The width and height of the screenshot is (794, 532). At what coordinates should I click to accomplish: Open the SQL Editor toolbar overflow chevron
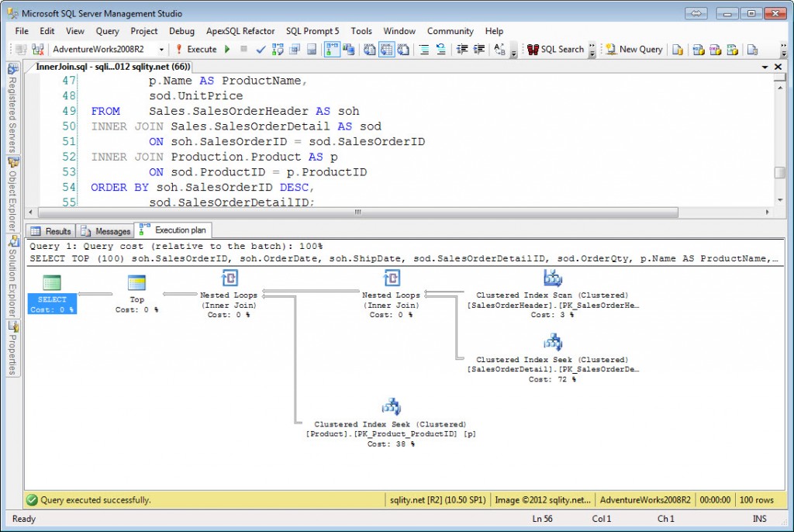click(516, 53)
